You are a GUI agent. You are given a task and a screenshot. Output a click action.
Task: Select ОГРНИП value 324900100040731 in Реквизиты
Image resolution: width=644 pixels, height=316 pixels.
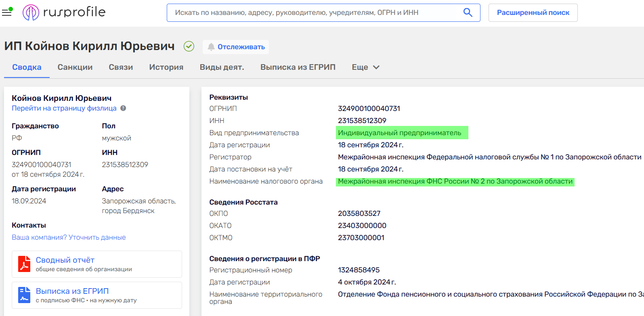point(369,109)
